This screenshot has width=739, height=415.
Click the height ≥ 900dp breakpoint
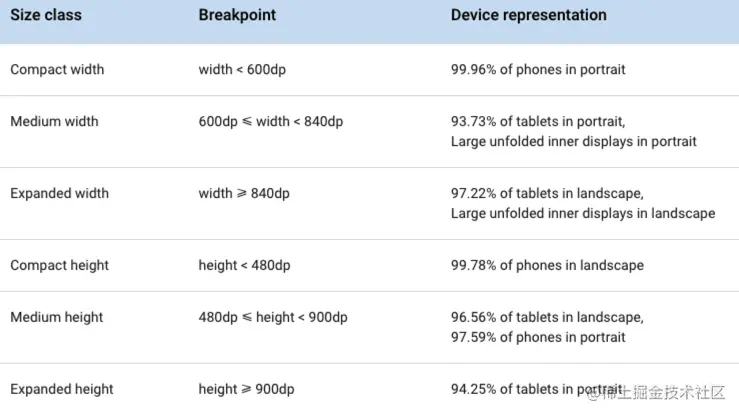(246, 390)
